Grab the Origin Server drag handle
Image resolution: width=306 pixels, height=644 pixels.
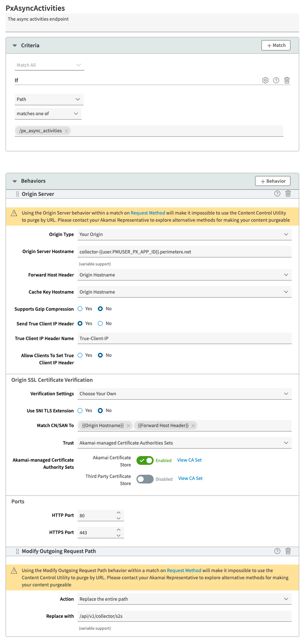click(x=18, y=194)
